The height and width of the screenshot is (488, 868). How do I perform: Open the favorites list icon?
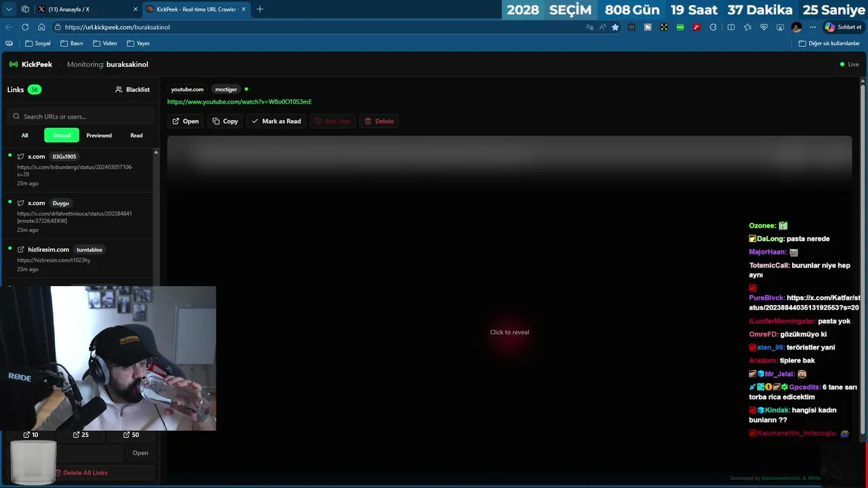[747, 27]
